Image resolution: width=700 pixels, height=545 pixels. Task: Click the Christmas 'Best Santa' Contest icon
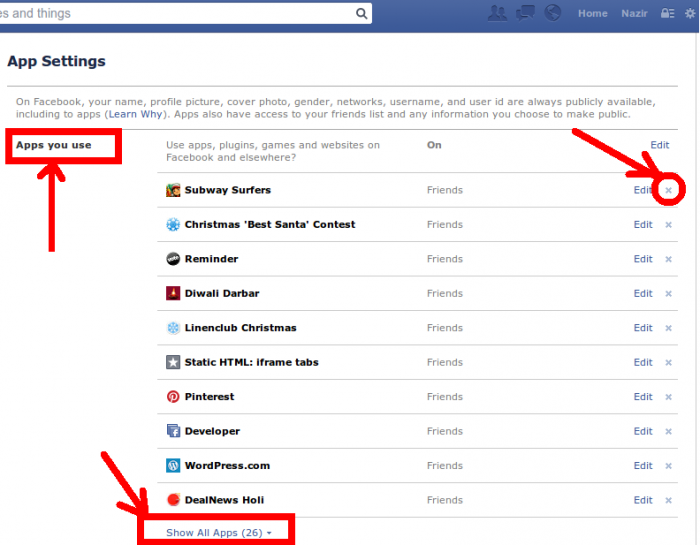[173, 225]
